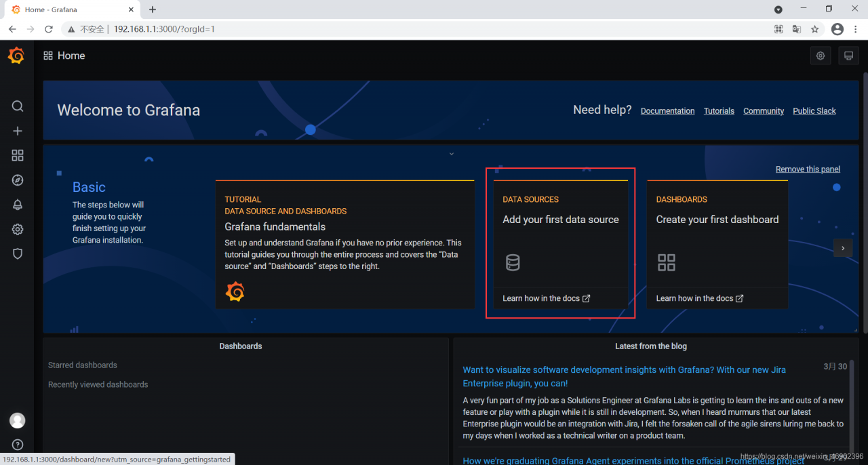Click the user avatar in sidebar
Viewport: 868px width, 465px height.
(18, 420)
